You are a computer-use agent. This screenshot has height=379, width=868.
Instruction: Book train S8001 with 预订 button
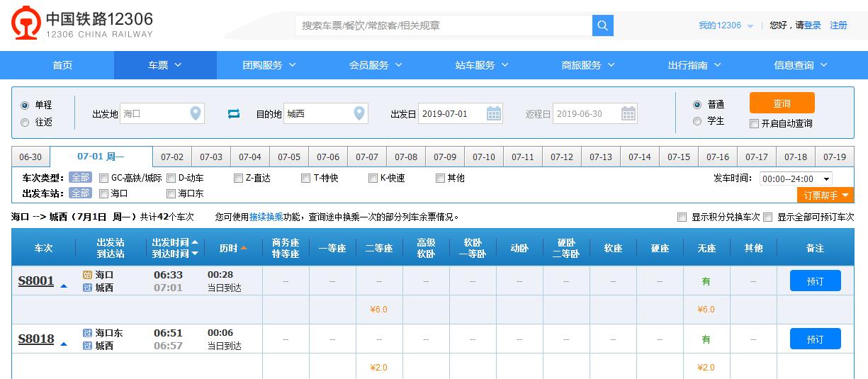tap(815, 281)
